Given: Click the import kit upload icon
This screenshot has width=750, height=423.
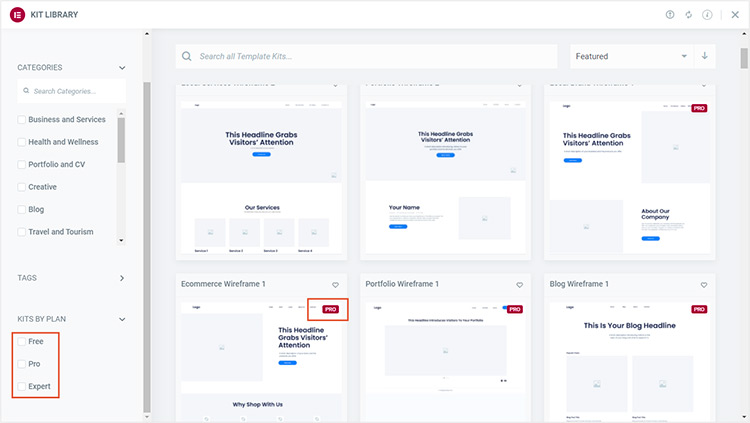Looking at the screenshot, I should pyautogui.click(x=670, y=15).
